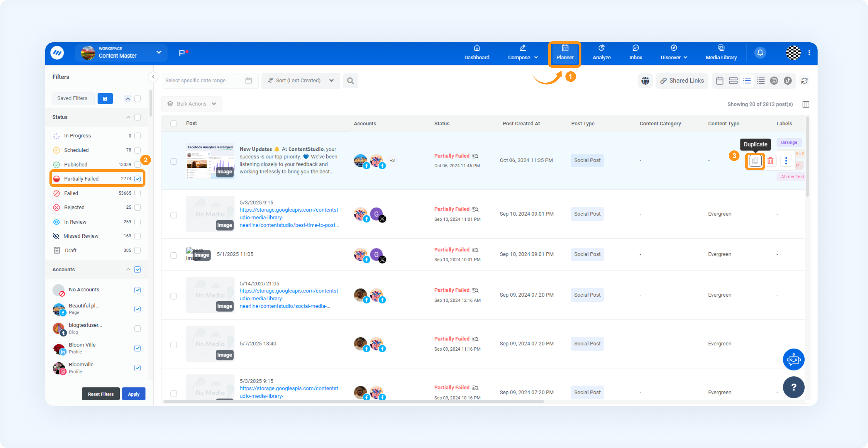Switch to feed view icon
Image resolution: width=868 pixels, height=448 pixels.
point(733,80)
